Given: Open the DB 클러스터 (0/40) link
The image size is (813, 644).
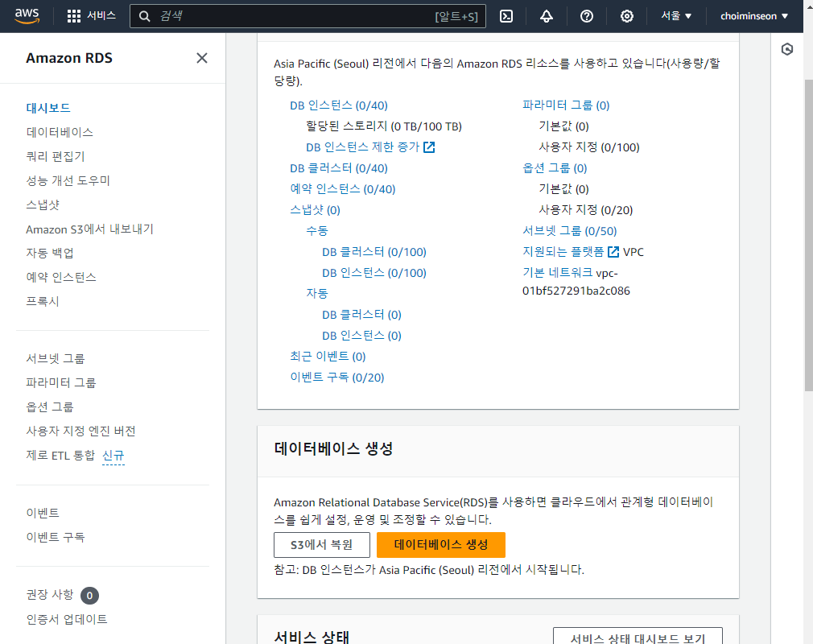Looking at the screenshot, I should (339, 168).
